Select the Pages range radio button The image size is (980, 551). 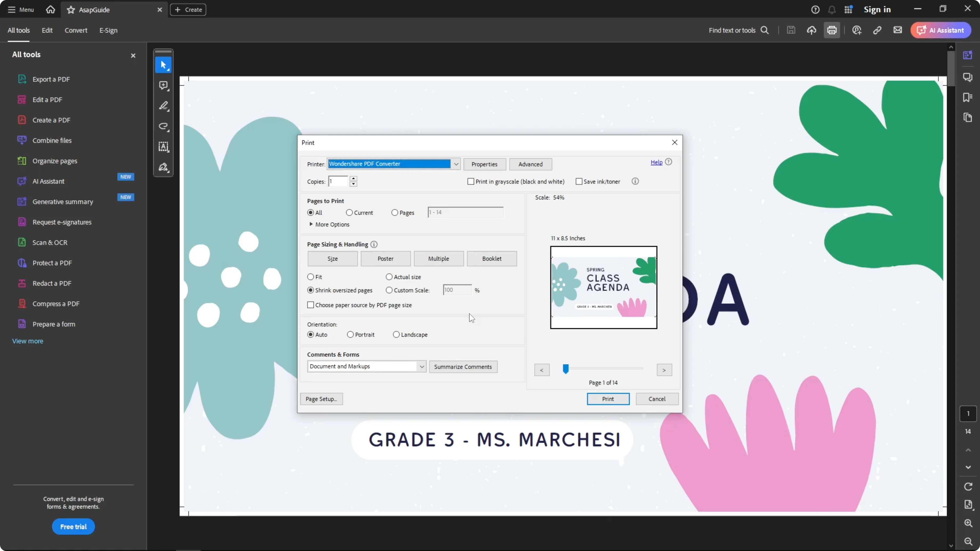394,213
